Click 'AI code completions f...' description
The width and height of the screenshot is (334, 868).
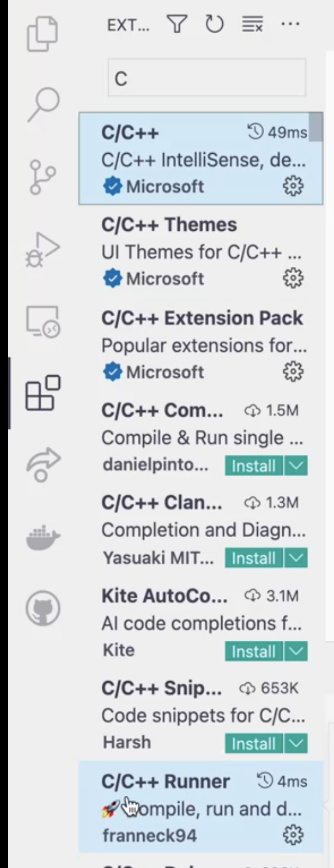[x=201, y=623]
